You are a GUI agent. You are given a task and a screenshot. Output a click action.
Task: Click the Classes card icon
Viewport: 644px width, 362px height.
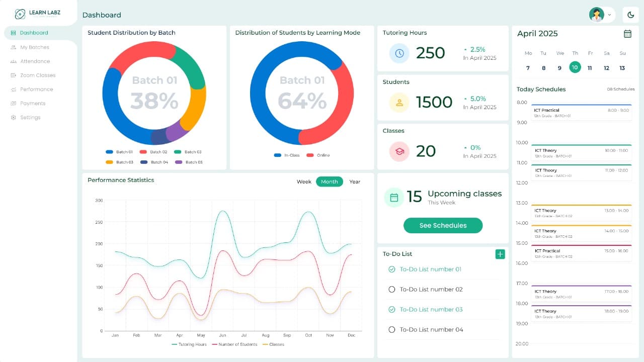click(398, 151)
